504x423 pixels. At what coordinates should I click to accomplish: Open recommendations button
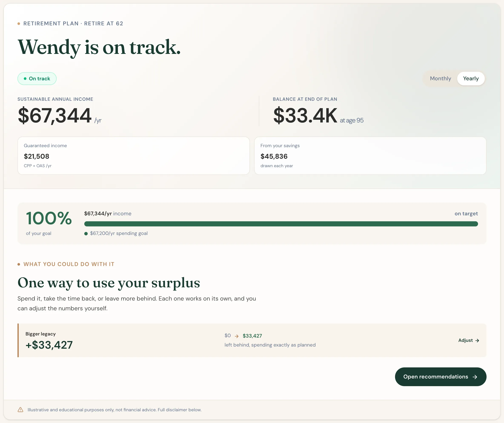440,377
